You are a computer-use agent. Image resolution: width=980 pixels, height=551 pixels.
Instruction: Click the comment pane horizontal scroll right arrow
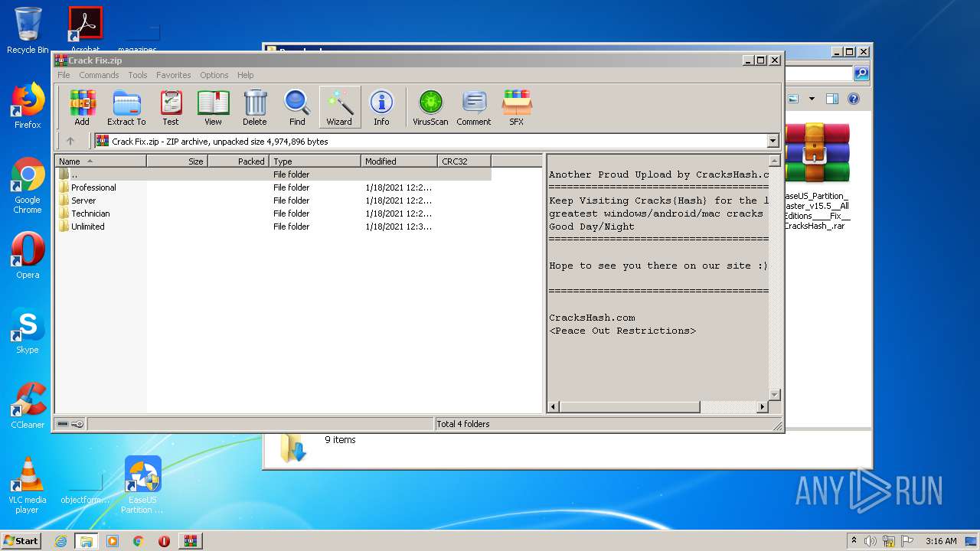tap(762, 407)
